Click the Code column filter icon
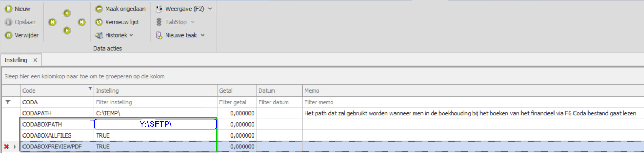This screenshot has width=644, height=153. (90, 89)
